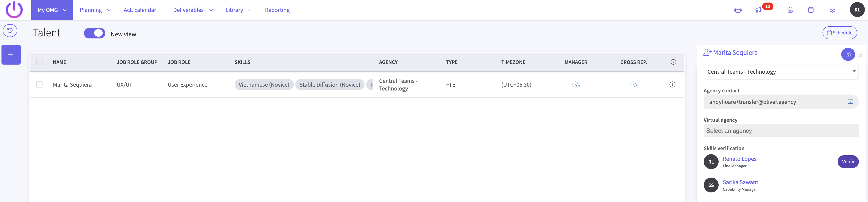868x202 pixels.
Task: Click the history clock icon in sidebar
Action: [x=10, y=31]
